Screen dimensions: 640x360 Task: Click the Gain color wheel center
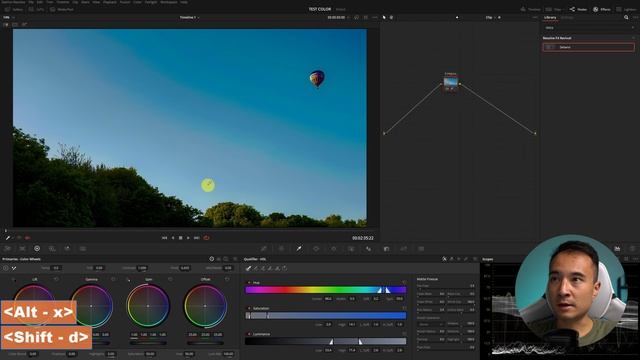148,306
